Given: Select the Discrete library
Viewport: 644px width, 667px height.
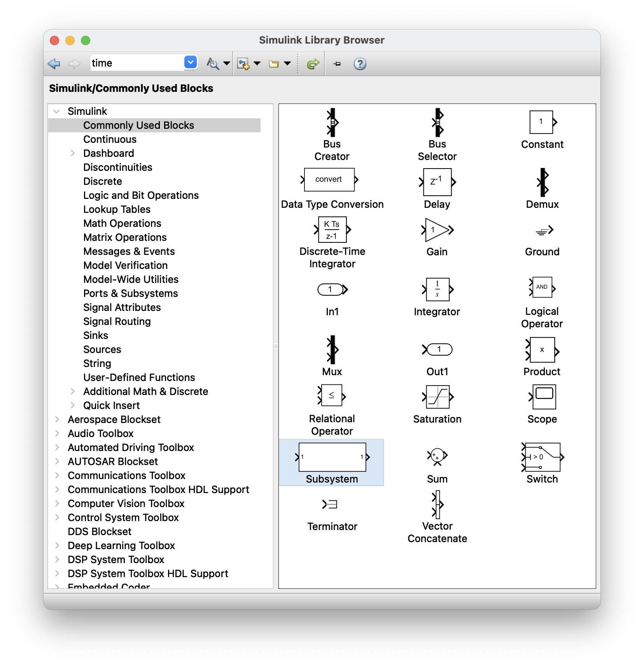Looking at the screenshot, I should click(x=103, y=181).
